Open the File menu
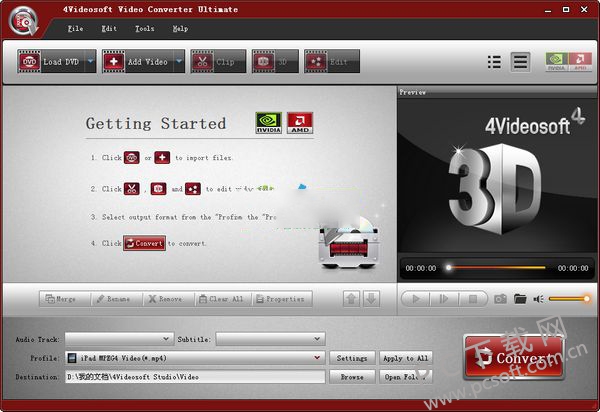Image resolution: width=600 pixels, height=412 pixels. (x=75, y=28)
